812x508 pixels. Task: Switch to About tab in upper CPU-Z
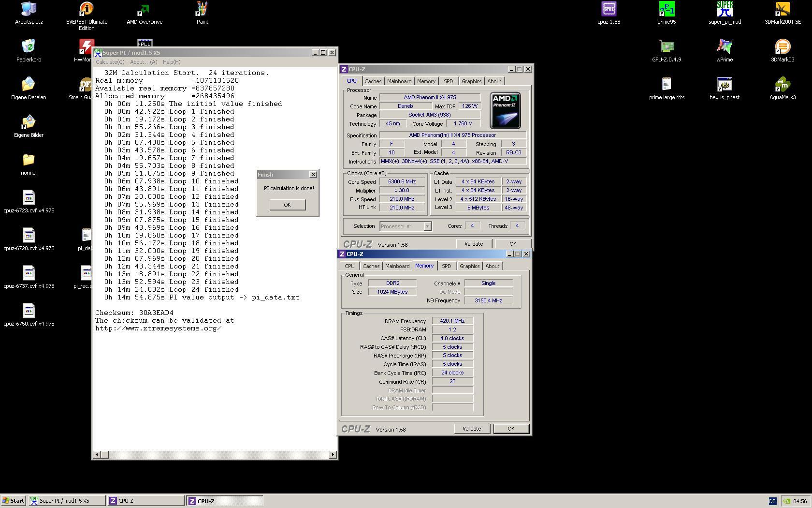pyautogui.click(x=494, y=81)
